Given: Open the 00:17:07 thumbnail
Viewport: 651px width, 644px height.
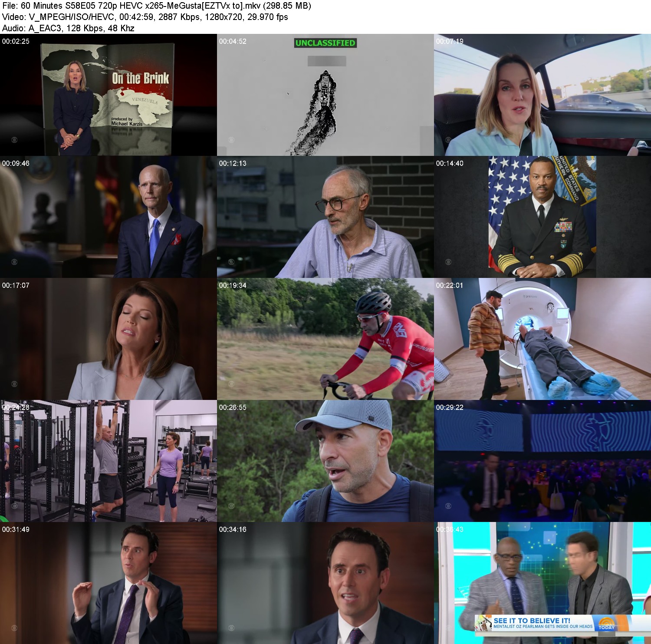Looking at the screenshot, I should tap(108, 339).
